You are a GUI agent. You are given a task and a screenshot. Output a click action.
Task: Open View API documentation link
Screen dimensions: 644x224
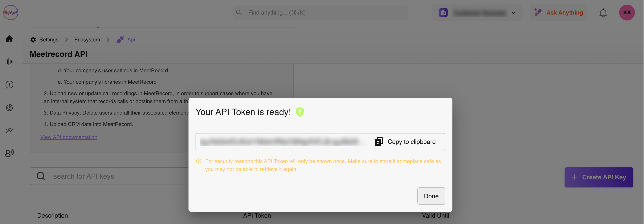[69, 137]
